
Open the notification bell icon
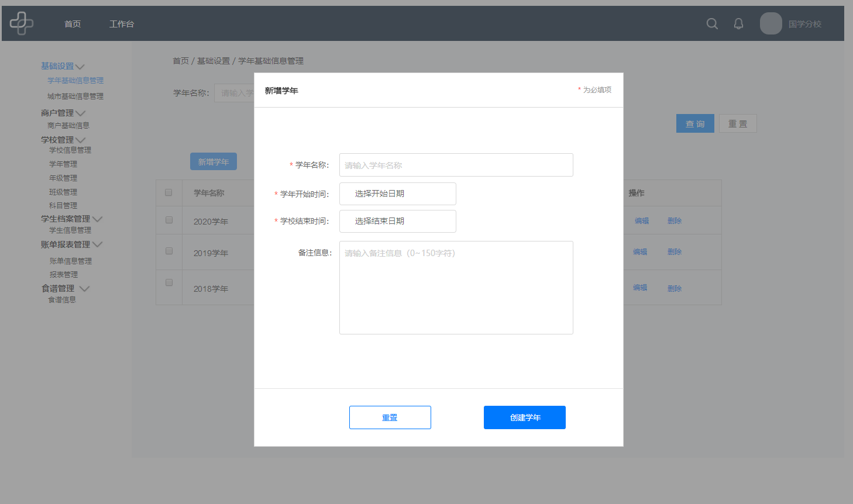[x=738, y=23]
